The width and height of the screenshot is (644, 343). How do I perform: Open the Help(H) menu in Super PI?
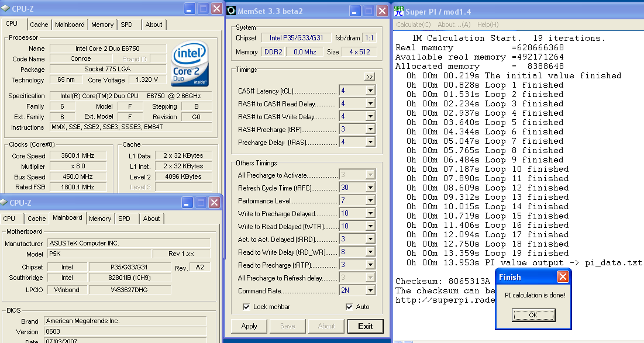coord(488,25)
